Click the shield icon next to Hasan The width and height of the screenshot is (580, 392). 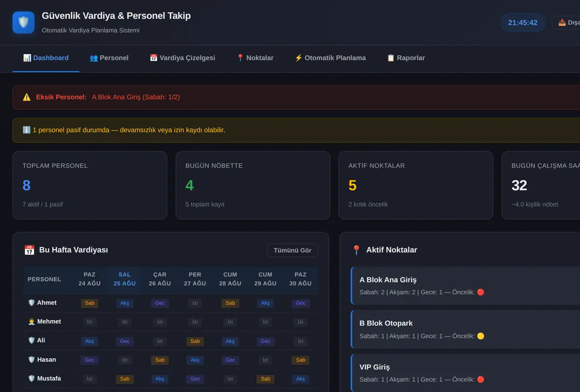[x=31, y=360]
